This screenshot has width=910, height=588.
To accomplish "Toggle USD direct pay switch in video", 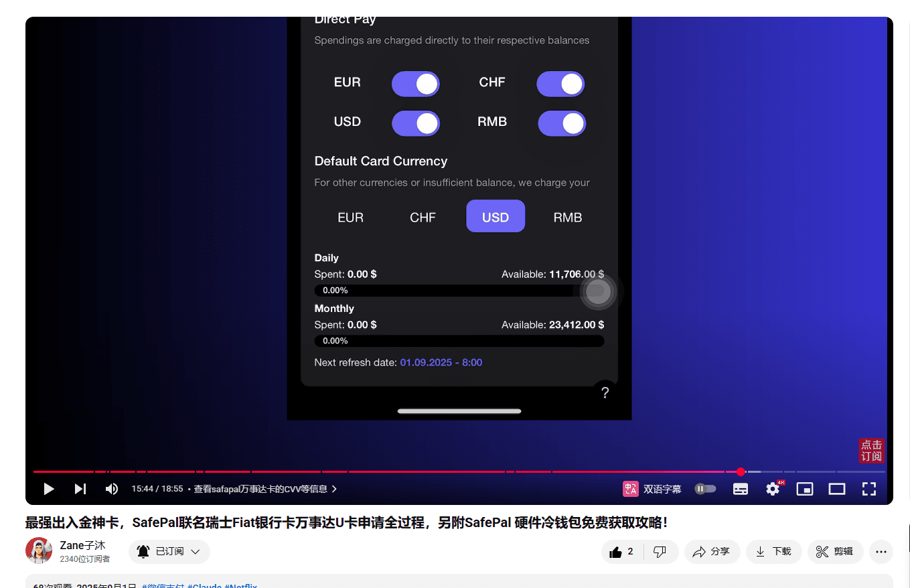I will (416, 123).
